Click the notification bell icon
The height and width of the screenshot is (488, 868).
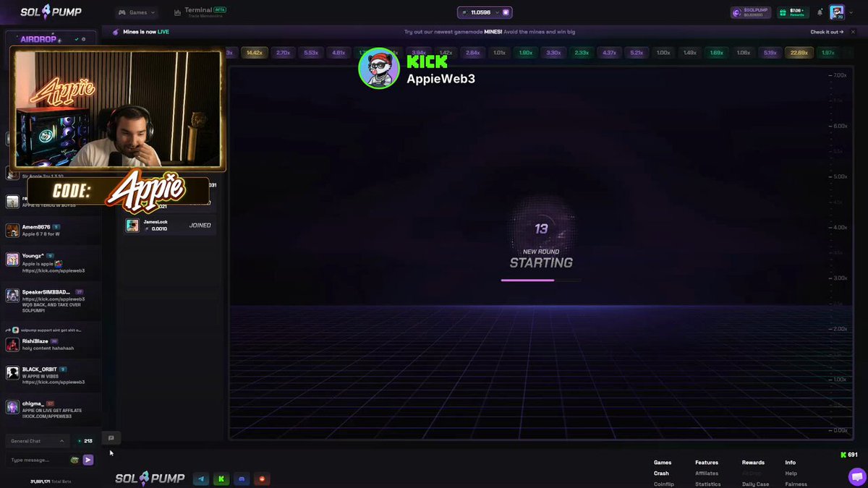tap(820, 12)
